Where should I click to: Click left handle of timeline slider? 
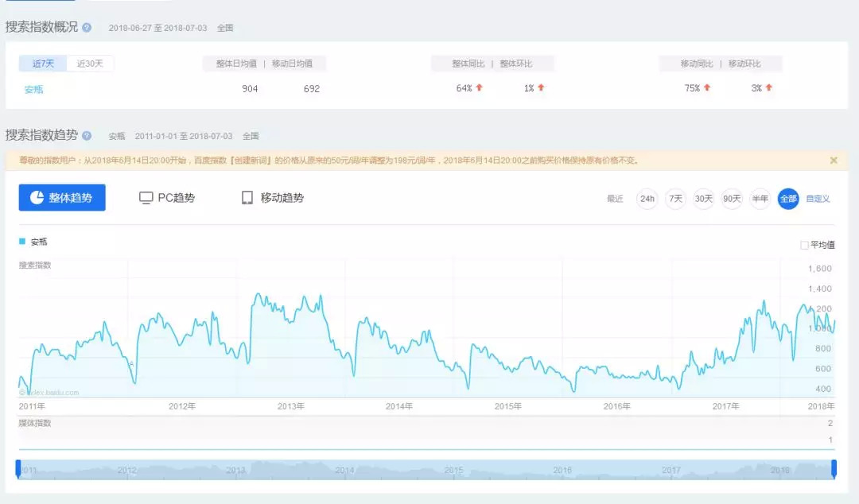[18, 469]
